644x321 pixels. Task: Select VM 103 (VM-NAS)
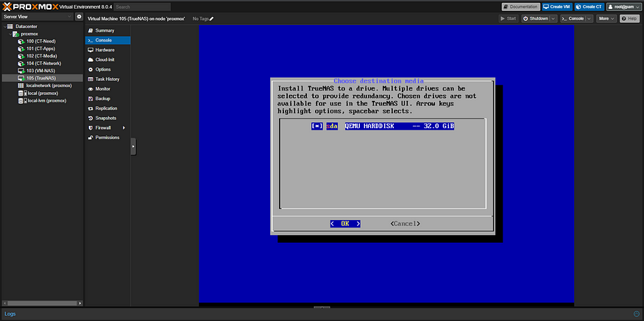pyautogui.click(x=40, y=71)
